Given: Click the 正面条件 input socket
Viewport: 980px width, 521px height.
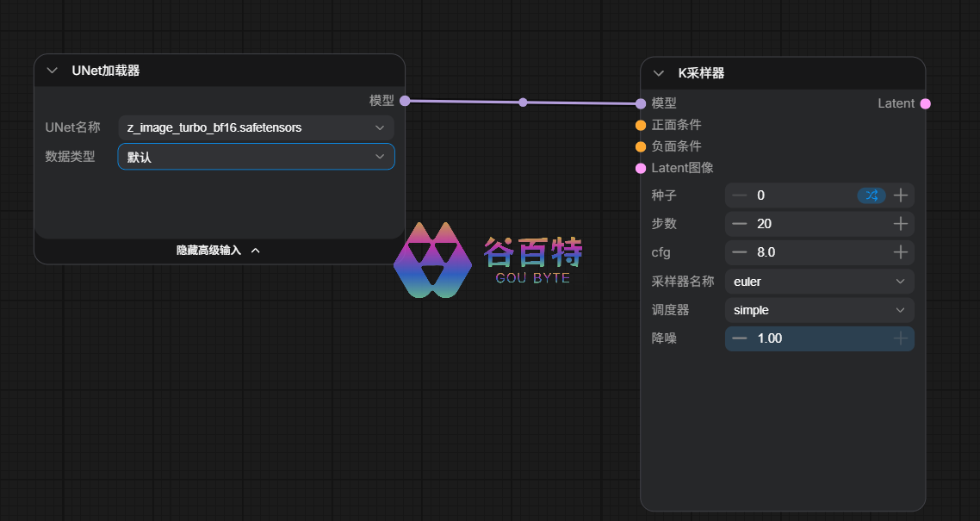Looking at the screenshot, I should point(641,126).
